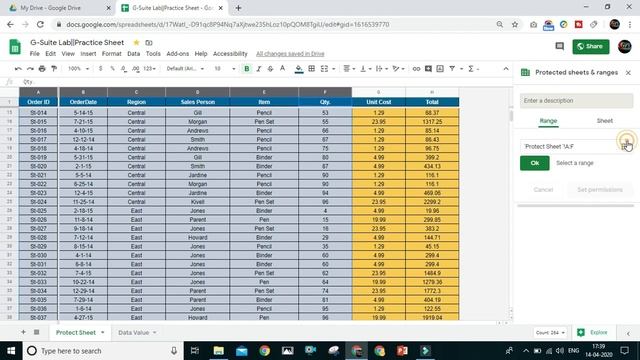Click the Explore button
This screenshot has width=640, height=360.
(x=592, y=333)
